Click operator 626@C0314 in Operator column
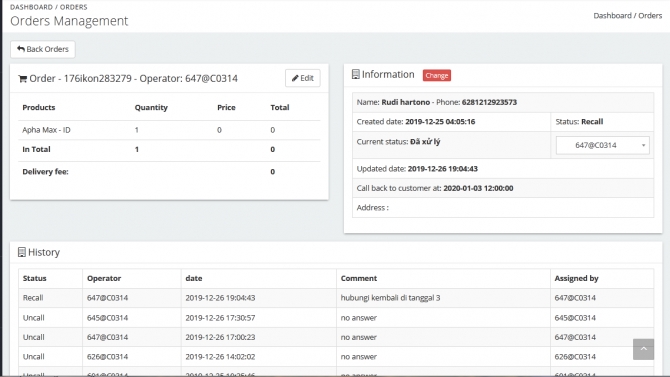Screen dimensions: 670x377 pos(108,357)
